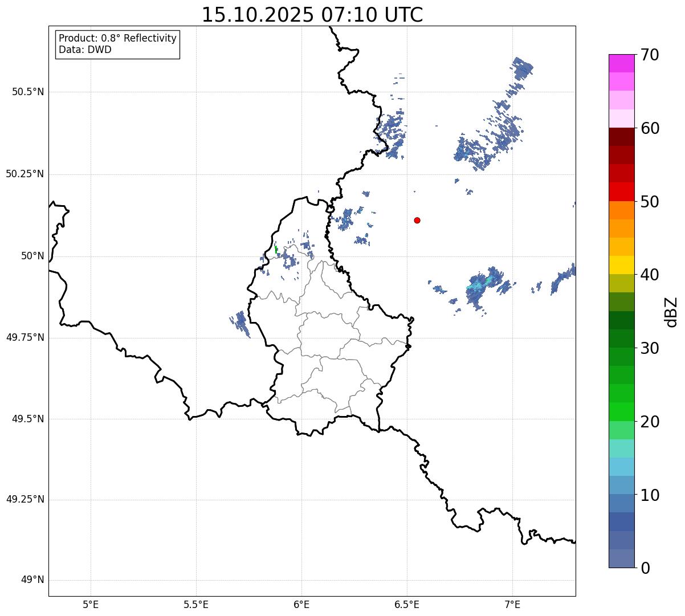Click the 50°N latitude label
Screen dimensions: 685x616
(33, 256)
